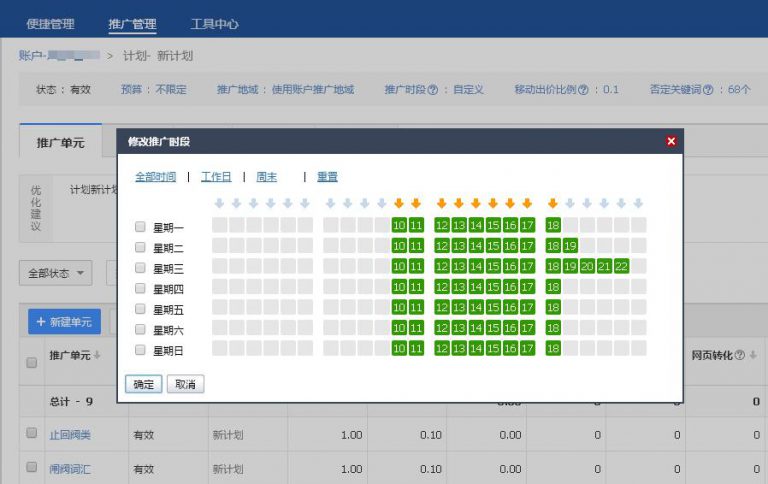Click the help icon next to 推广时段
This screenshot has width=768, height=484.
[433, 89]
